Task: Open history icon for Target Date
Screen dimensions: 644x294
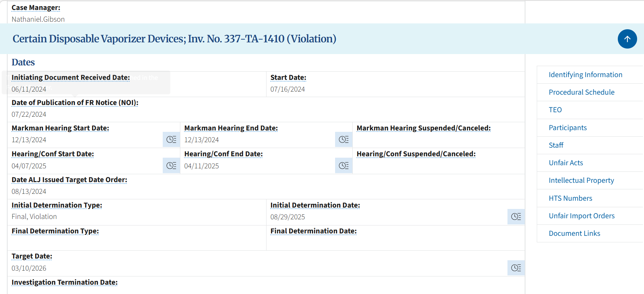Action: pyautogui.click(x=516, y=268)
